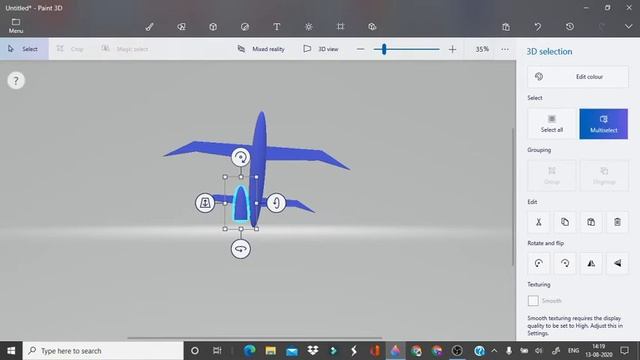Show hidden system tray icons
The height and width of the screenshot is (360, 640).
click(494, 351)
